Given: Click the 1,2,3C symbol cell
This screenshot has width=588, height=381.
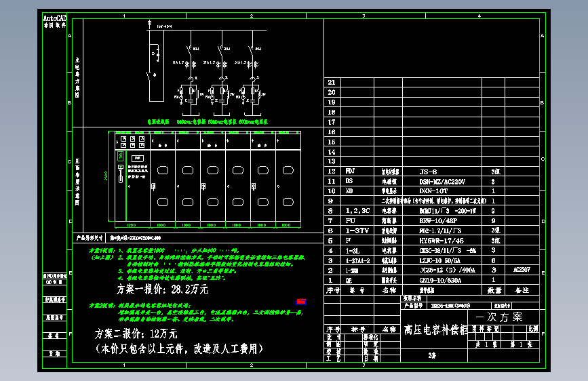Looking at the screenshot, I should (x=357, y=211).
